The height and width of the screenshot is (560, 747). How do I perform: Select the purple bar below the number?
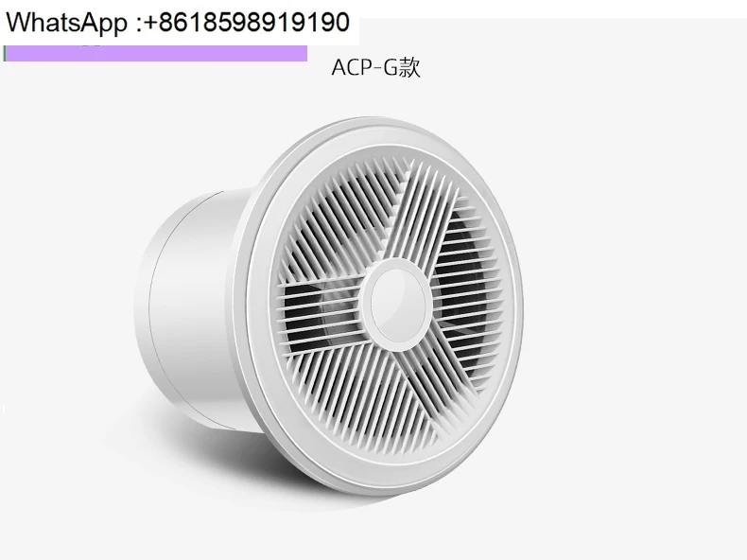(155, 53)
